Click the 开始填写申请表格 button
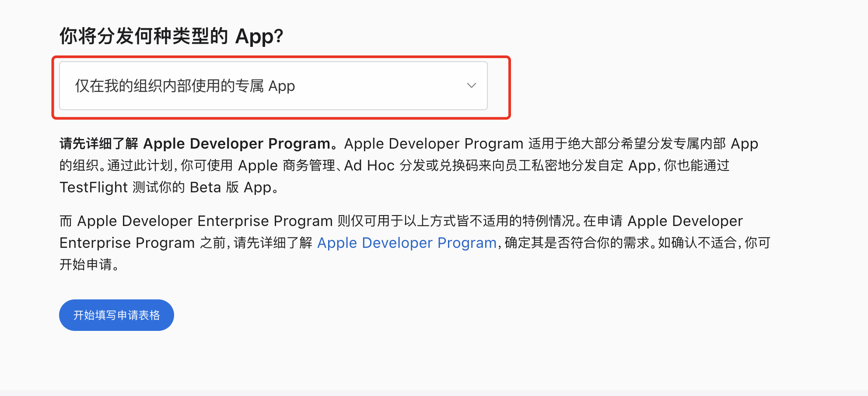 click(116, 315)
